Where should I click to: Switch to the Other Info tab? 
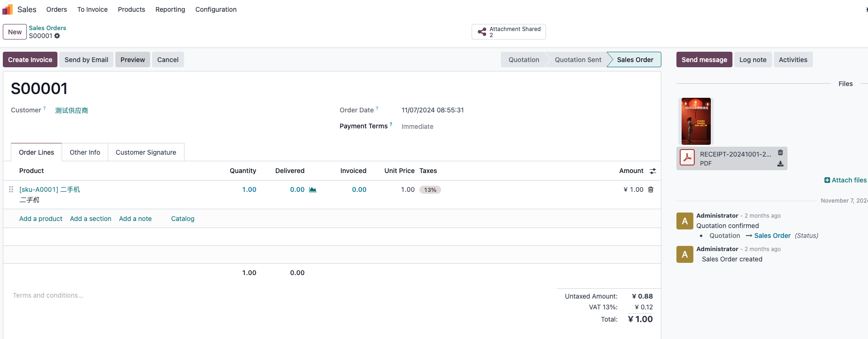(x=85, y=152)
